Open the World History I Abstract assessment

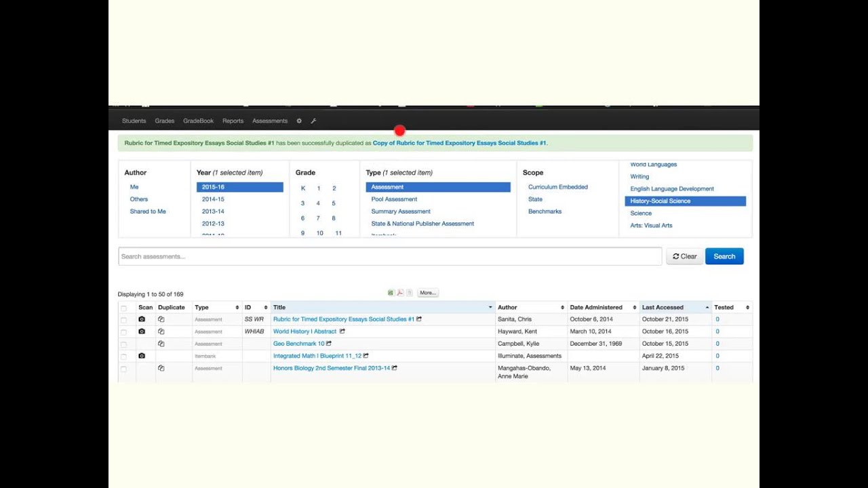[x=304, y=331]
